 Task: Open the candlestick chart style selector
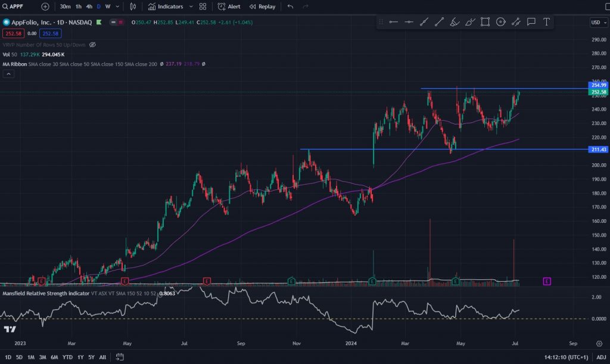pos(132,7)
